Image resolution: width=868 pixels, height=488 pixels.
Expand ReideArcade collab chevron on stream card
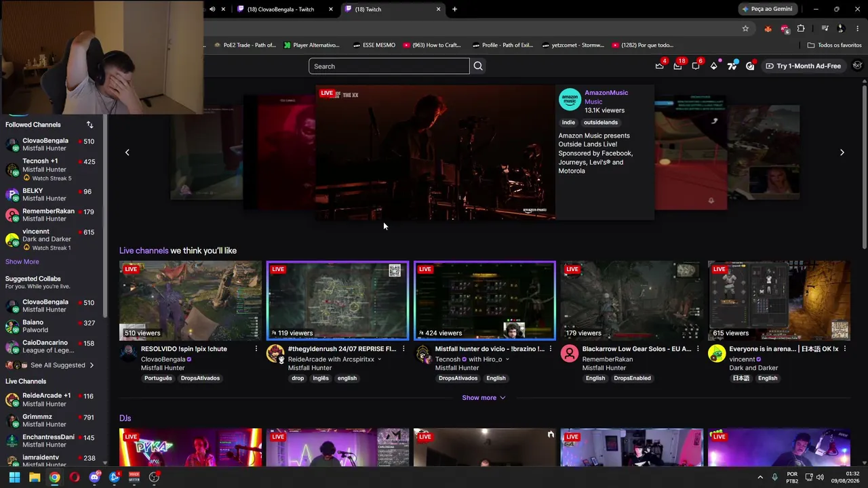pyautogui.click(x=380, y=359)
